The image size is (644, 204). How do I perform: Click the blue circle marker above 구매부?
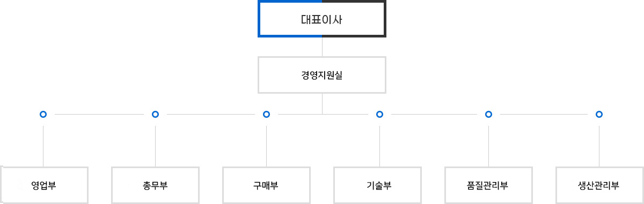coord(266,114)
